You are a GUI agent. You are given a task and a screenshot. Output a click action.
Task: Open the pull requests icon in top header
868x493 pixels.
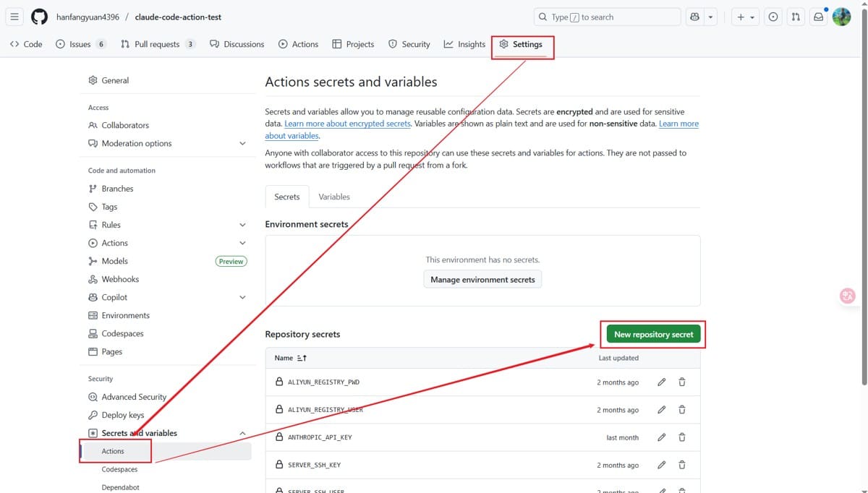click(796, 17)
